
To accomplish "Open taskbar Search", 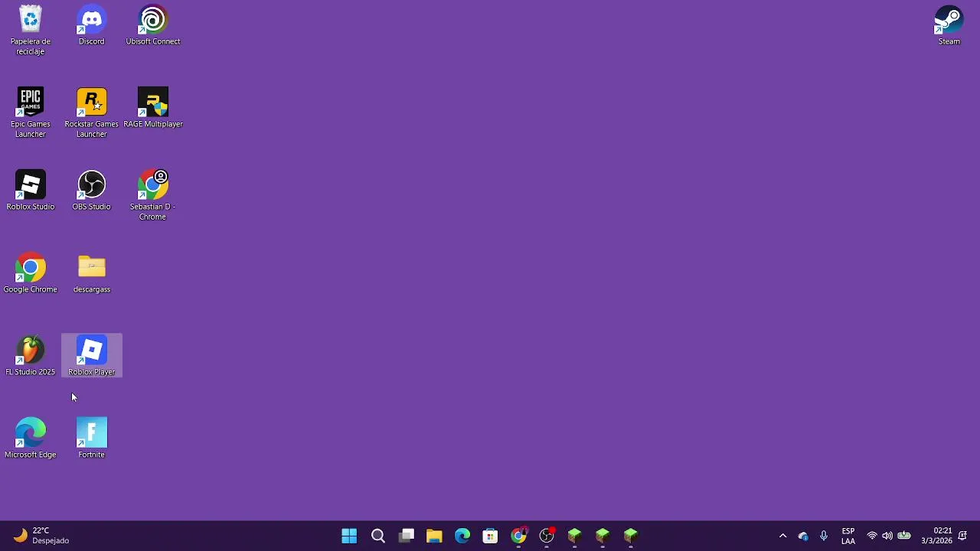I will point(377,536).
